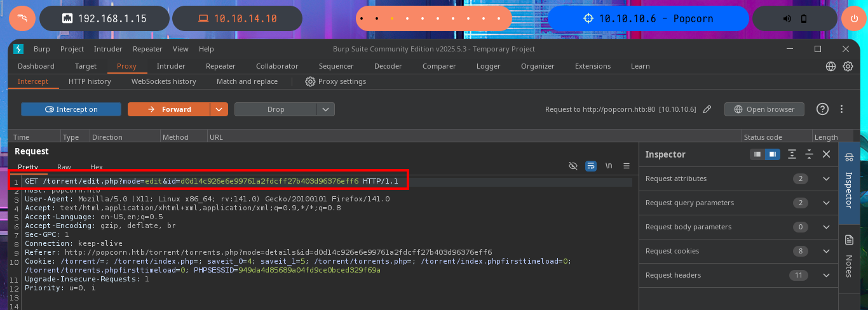
Task: Open the request editor hamburger menu
Action: 627,166
